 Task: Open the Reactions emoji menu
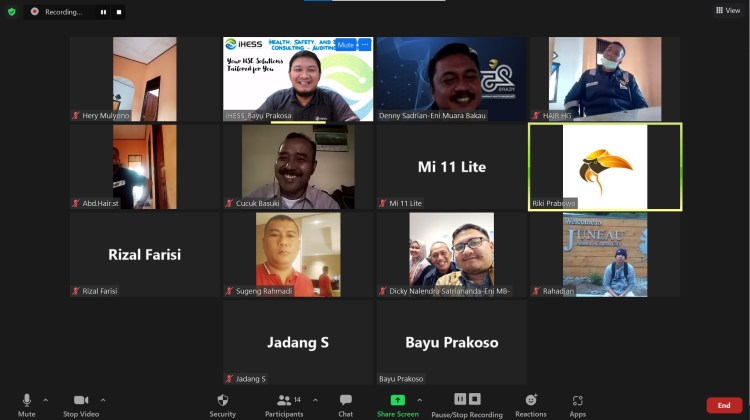[x=531, y=404]
